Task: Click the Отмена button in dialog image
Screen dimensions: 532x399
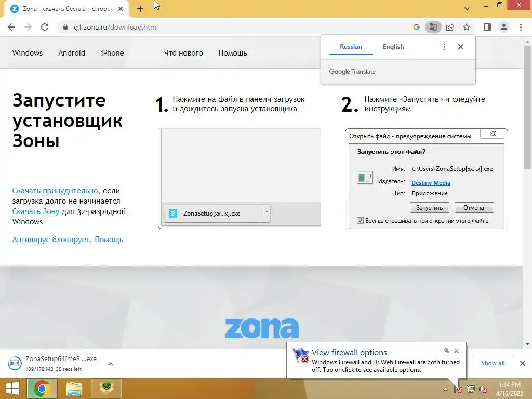Action: pos(474,208)
